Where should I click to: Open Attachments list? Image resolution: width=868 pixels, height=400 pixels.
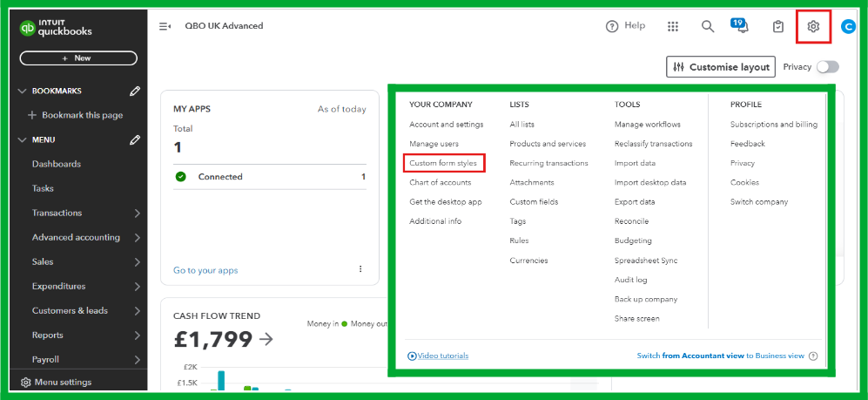(531, 183)
